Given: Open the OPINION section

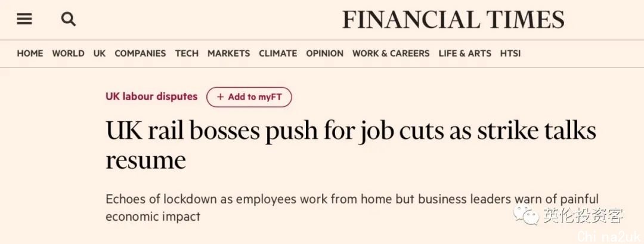Looking at the screenshot, I should click(324, 54).
